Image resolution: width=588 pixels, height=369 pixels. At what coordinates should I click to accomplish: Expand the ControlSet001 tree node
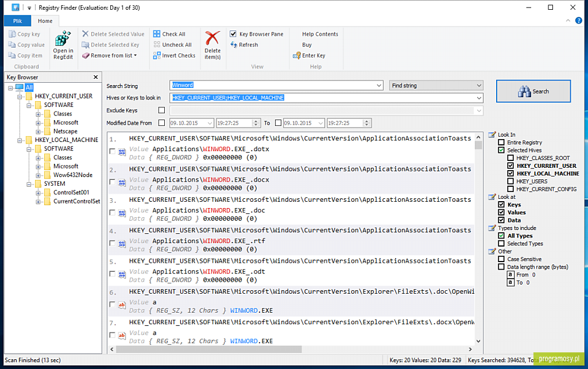(38, 193)
